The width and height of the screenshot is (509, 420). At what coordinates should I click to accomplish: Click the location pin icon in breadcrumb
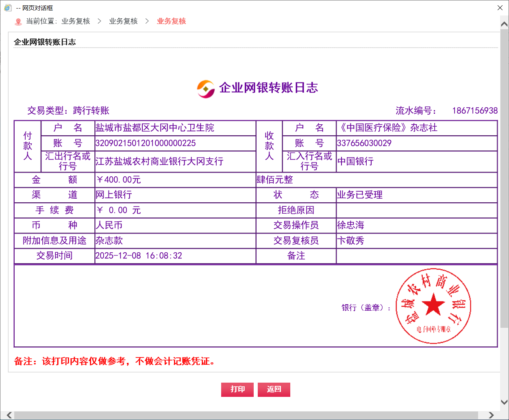point(18,22)
